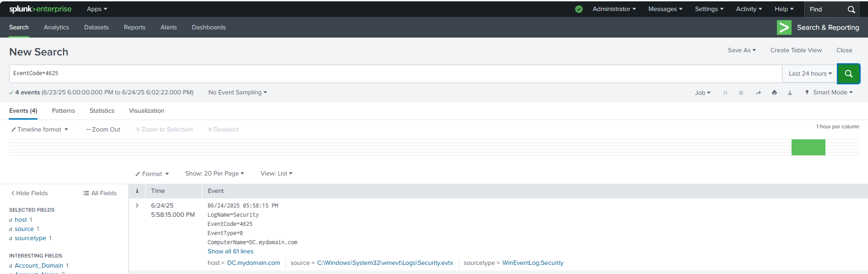Open the Job dropdown
The height and width of the screenshot is (274, 868).
click(702, 93)
